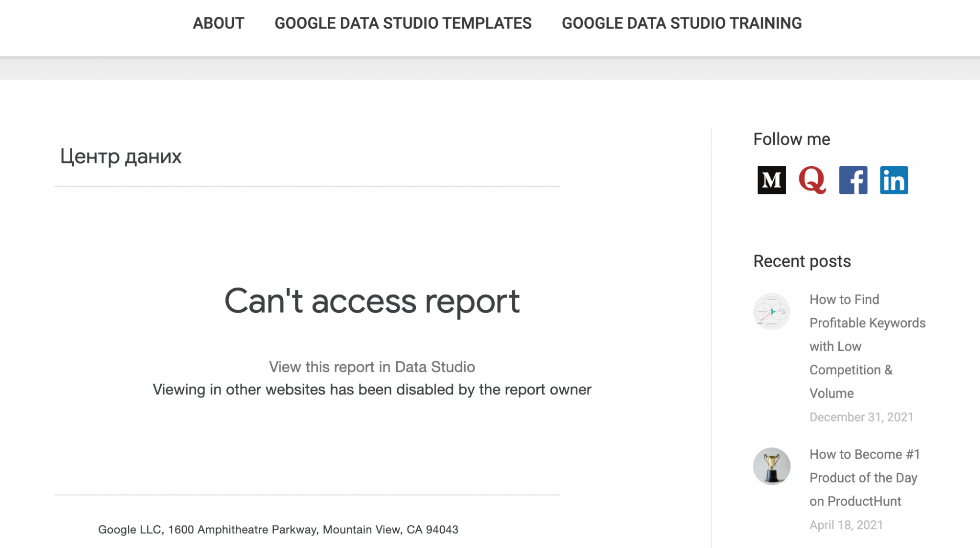980x548 pixels.
Task: Open GOOGLE DATA STUDIO TRAINING page
Action: [682, 22]
